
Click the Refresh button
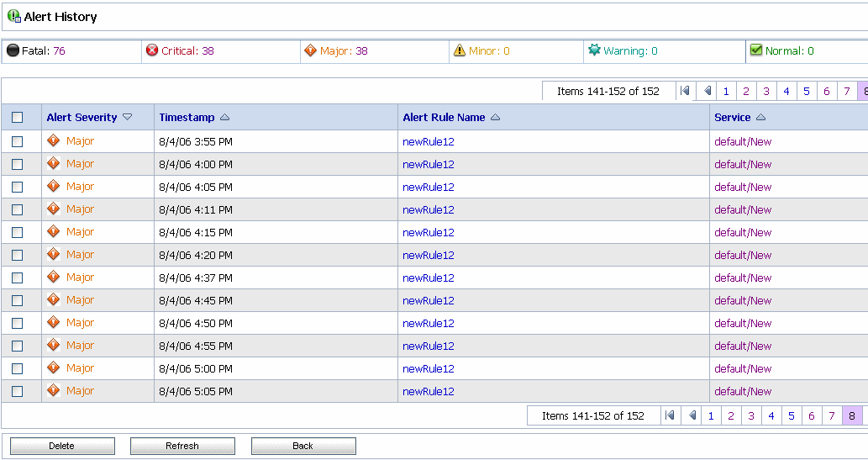pos(182,446)
